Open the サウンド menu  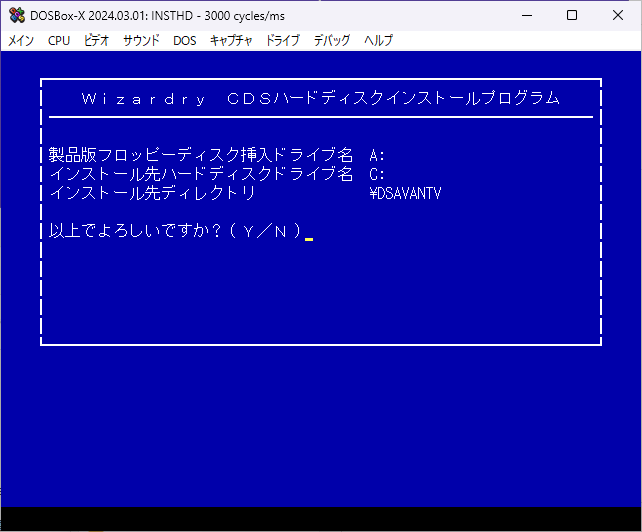click(141, 41)
